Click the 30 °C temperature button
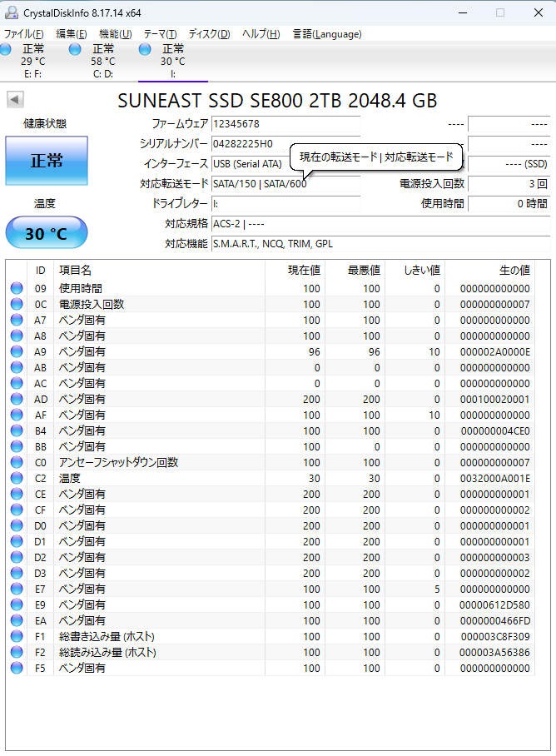The image size is (556, 756). [x=47, y=233]
